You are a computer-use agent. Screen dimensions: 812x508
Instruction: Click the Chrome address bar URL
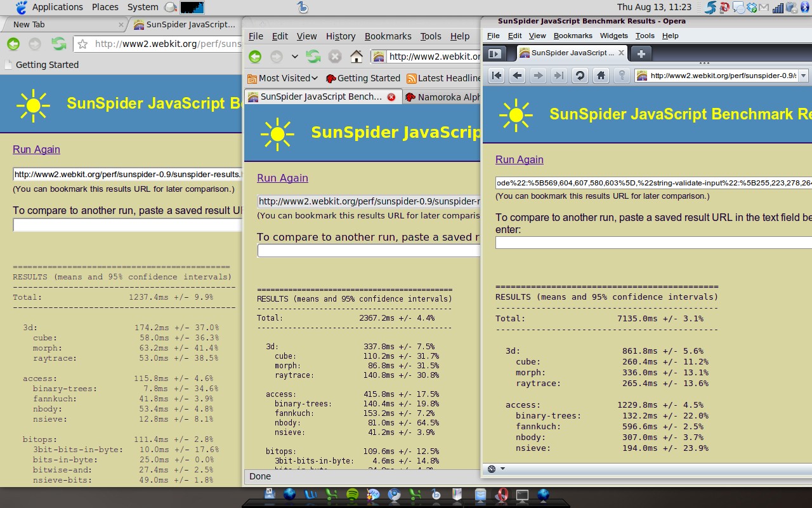tap(168, 44)
